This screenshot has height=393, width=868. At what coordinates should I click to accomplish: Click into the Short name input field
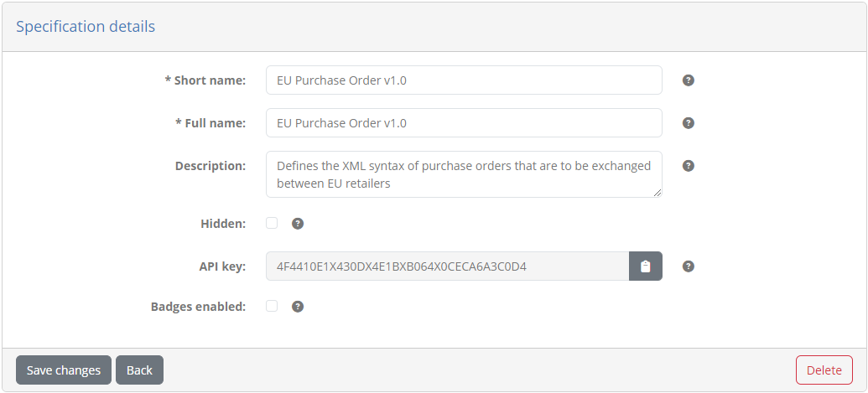tap(464, 80)
